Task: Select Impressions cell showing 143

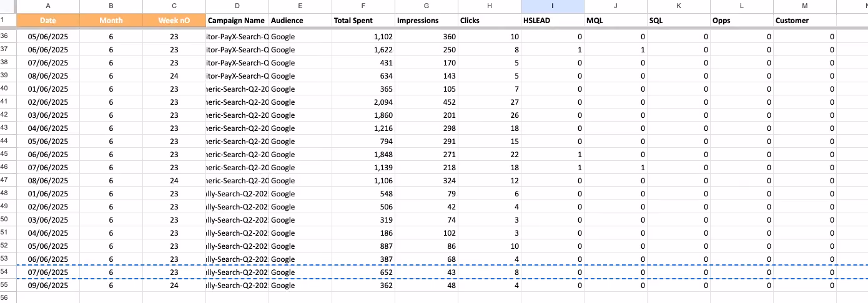Action: tap(427, 76)
